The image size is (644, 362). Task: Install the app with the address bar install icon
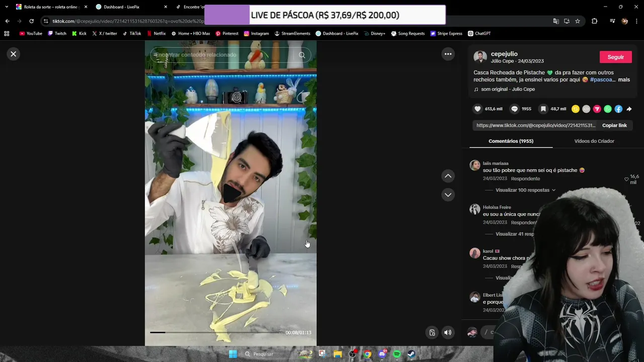tap(567, 21)
